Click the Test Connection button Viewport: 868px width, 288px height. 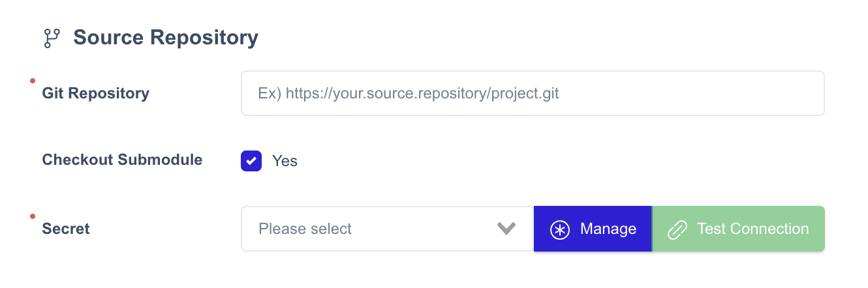click(738, 229)
